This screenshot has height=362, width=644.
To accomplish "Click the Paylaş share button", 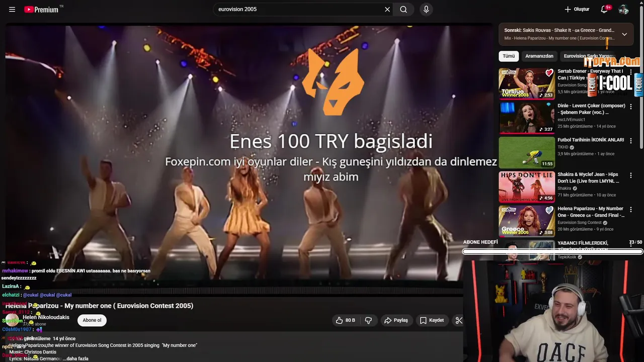I will (x=396, y=320).
